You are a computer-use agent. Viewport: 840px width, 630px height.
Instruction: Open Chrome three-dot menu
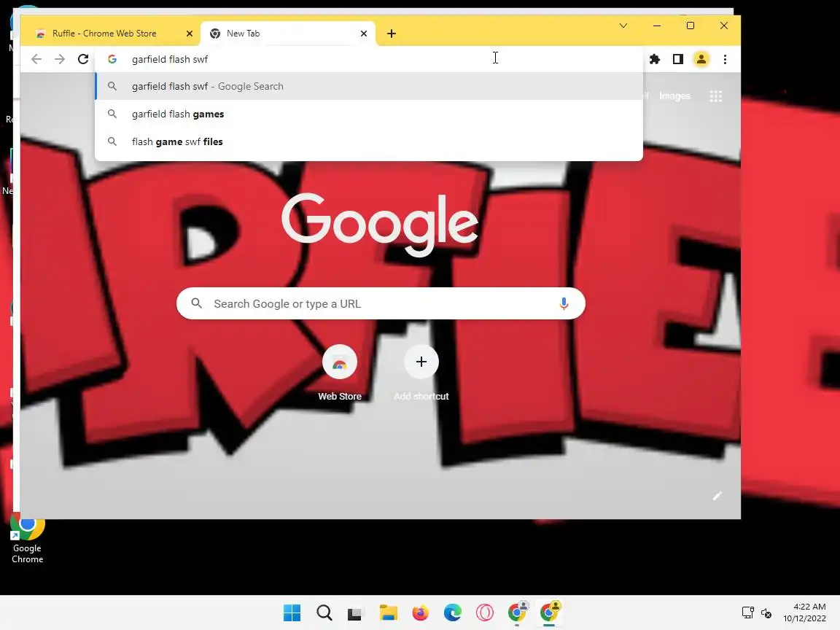725,59
